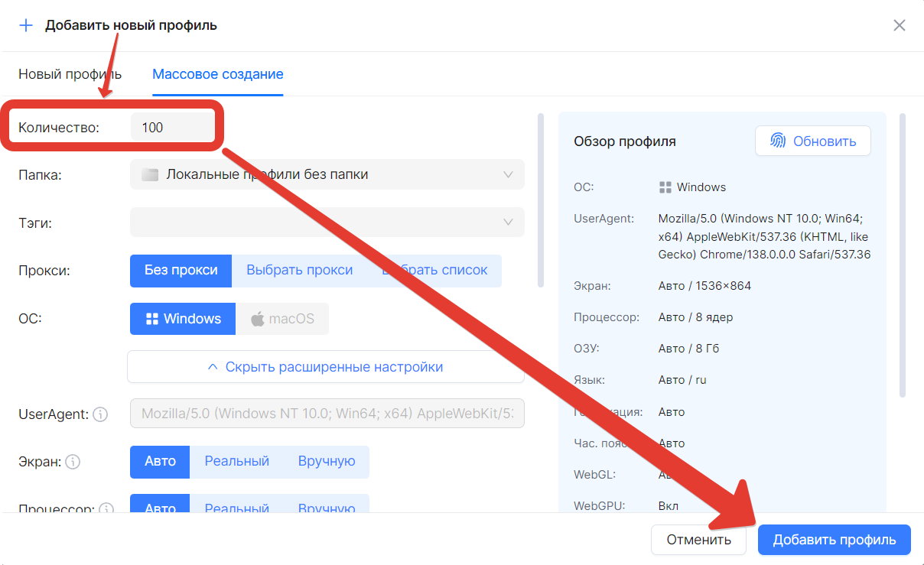Switch to Новый профиль tab
This screenshot has height=565, width=924.
70,74
